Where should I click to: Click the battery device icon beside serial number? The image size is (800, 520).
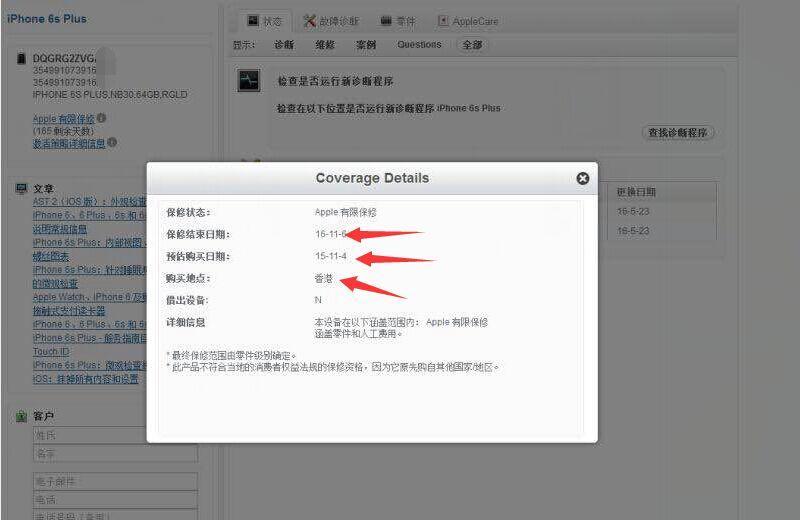(21, 59)
